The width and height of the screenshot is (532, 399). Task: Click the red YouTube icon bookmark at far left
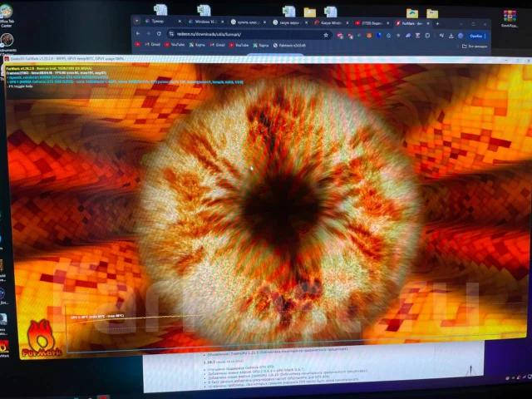tap(137, 44)
